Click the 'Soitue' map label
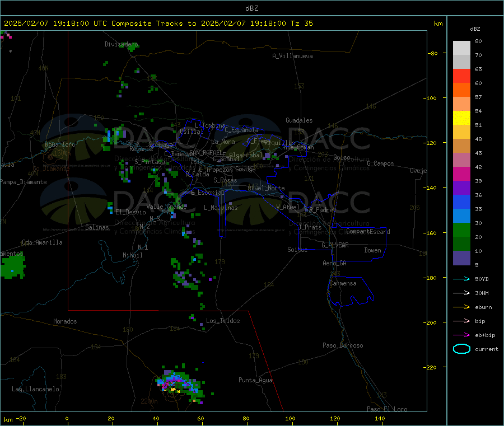The height and width of the screenshot is (426, 504). tap(297, 249)
